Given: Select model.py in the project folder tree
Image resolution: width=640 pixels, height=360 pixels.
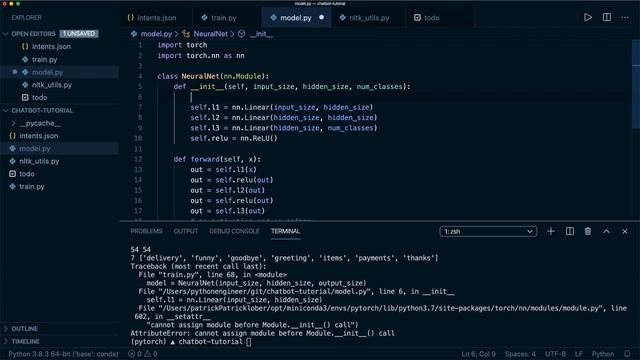Looking at the screenshot, I should tap(35, 149).
